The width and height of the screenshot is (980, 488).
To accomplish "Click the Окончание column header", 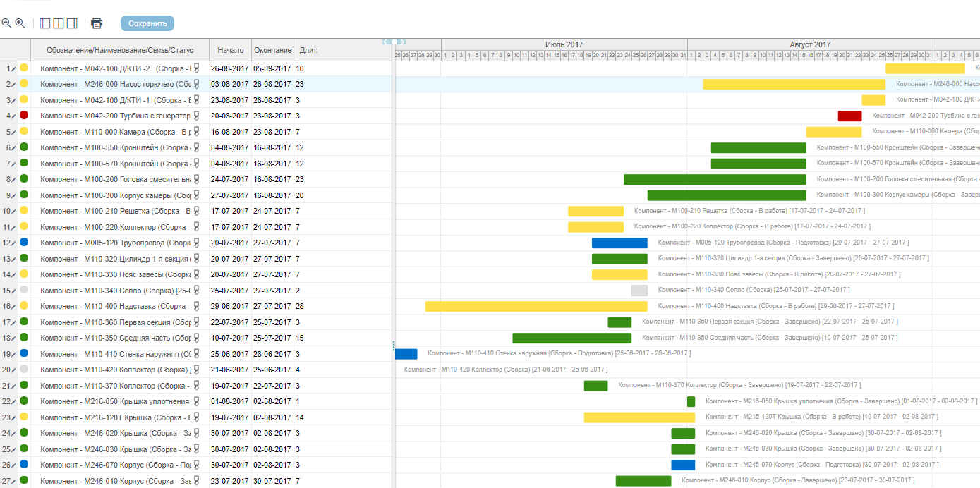I will pos(272,50).
